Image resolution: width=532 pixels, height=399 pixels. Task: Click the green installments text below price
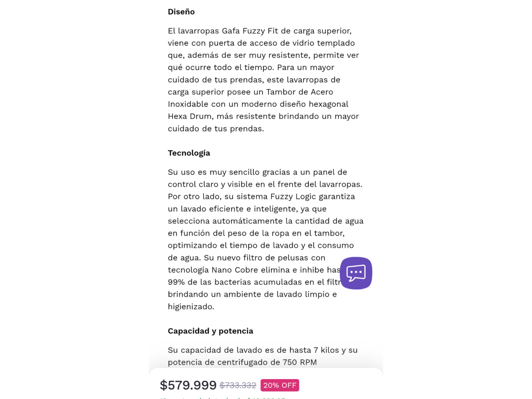[222, 398]
